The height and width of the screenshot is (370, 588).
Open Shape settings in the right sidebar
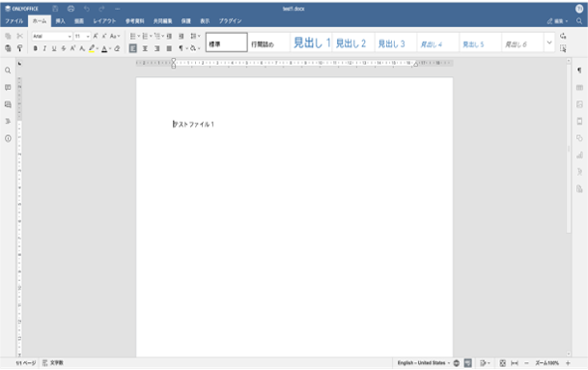coord(579,138)
